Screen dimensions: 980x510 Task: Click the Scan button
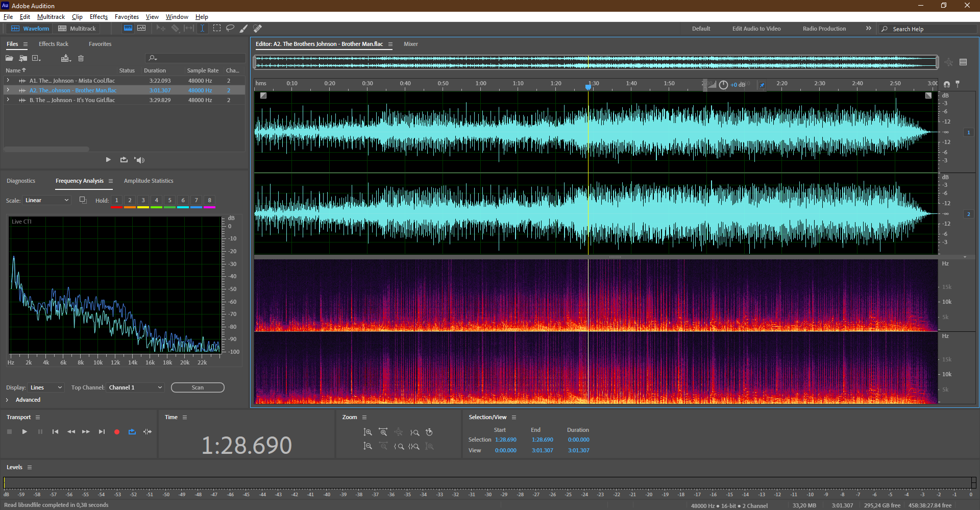pos(198,387)
